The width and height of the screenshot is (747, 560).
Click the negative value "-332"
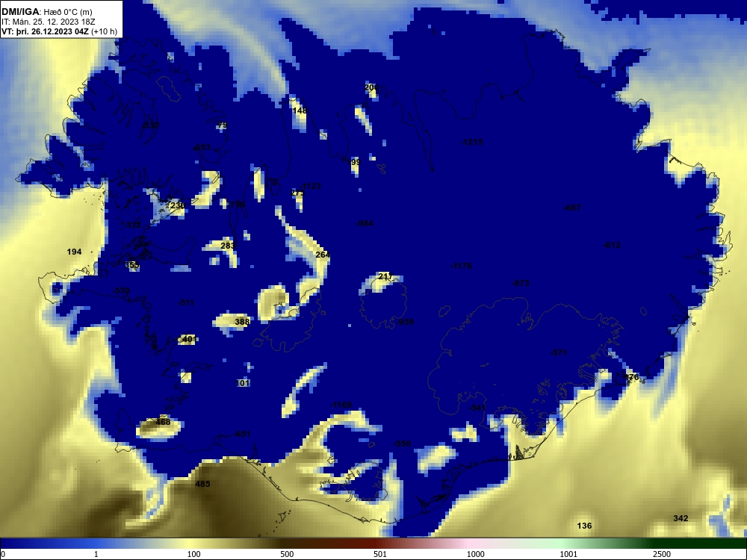click(x=132, y=225)
